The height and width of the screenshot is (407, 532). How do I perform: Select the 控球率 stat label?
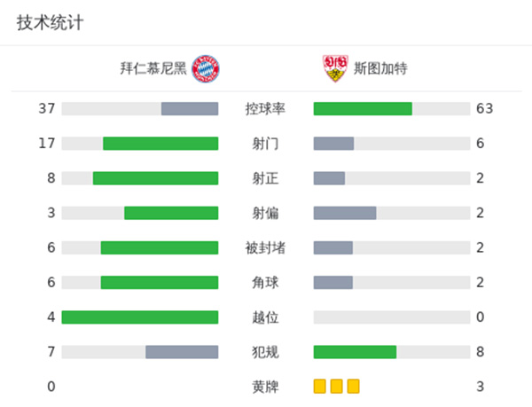265,109
